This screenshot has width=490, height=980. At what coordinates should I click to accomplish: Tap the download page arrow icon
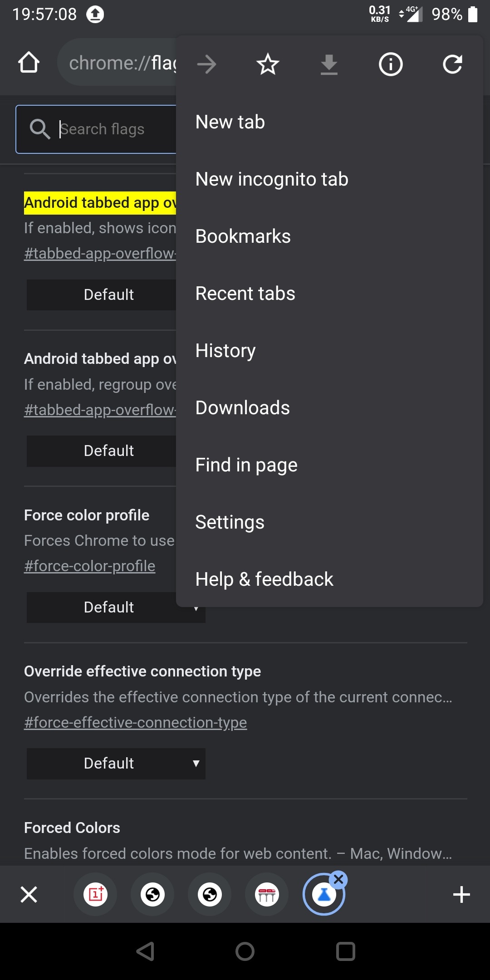[329, 64]
